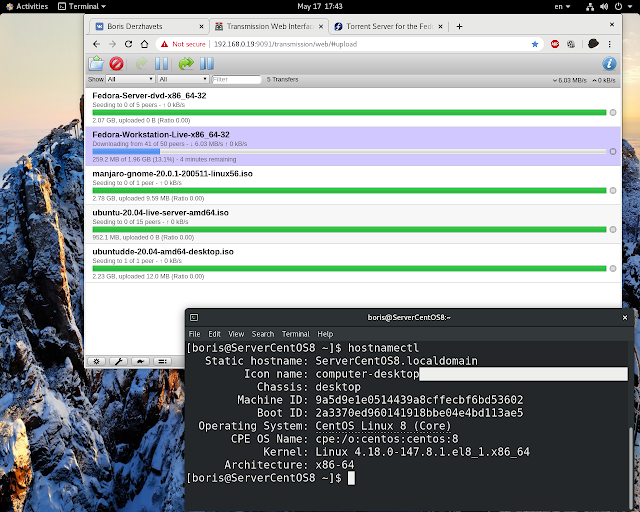Click the network status icon in top bar
Viewport: 640px width, 512px height.
point(590,6)
